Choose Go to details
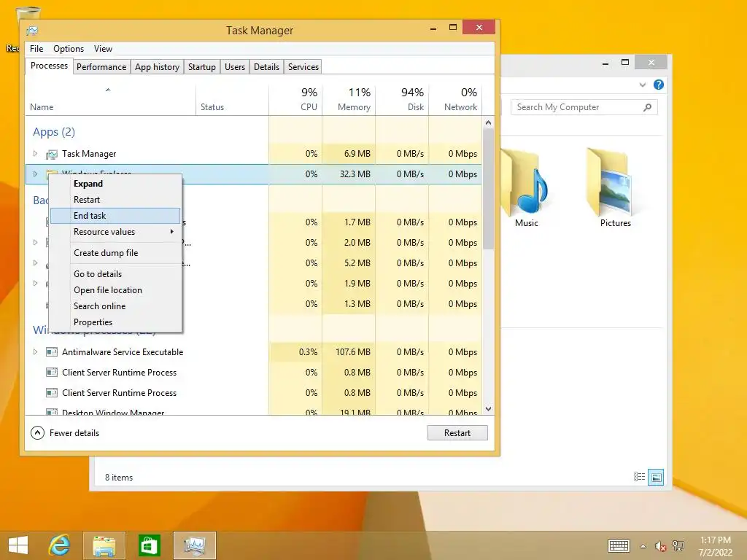The image size is (747, 560). (x=115, y=274)
